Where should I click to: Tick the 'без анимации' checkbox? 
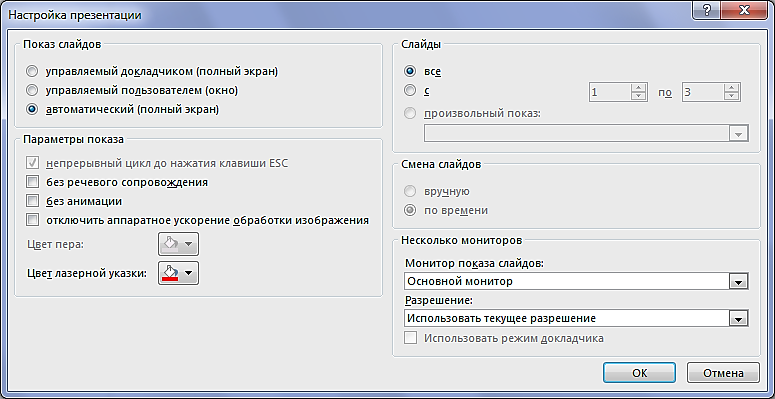click(x=33, y=201)
